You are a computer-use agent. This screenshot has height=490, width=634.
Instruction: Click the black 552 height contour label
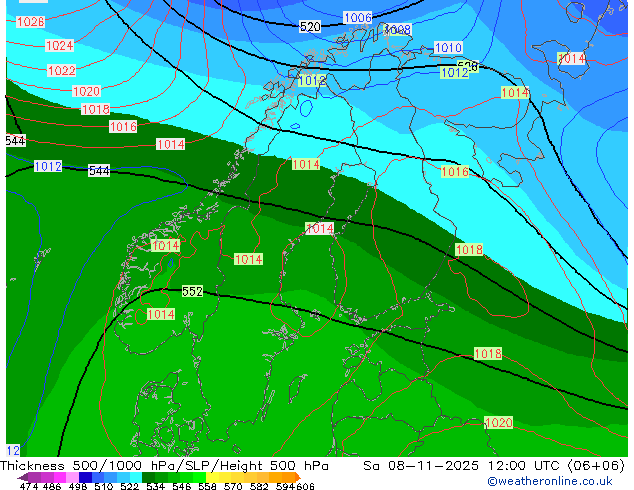(192, 291)
